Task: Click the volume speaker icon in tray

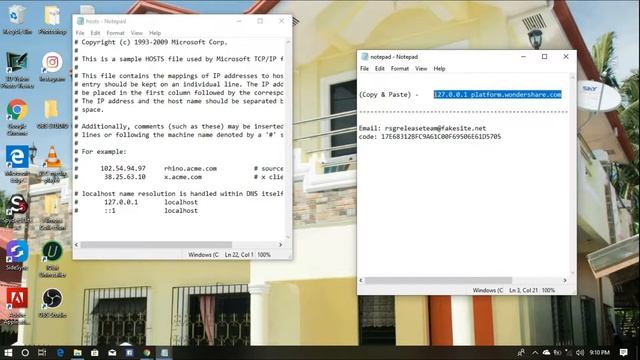Action: (x=580, y=353)
